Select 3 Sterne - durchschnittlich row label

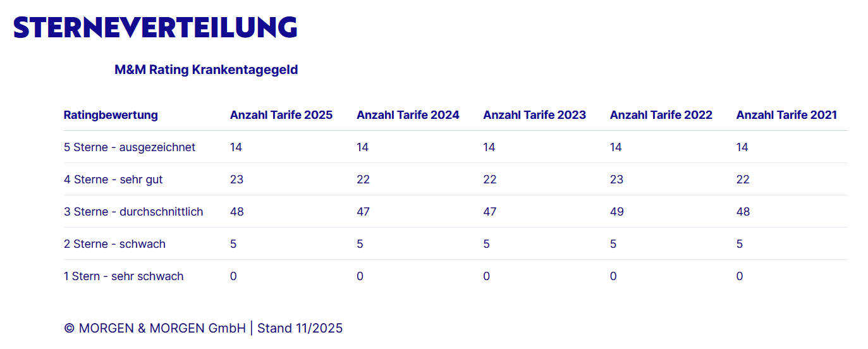[x=133, y=212]
